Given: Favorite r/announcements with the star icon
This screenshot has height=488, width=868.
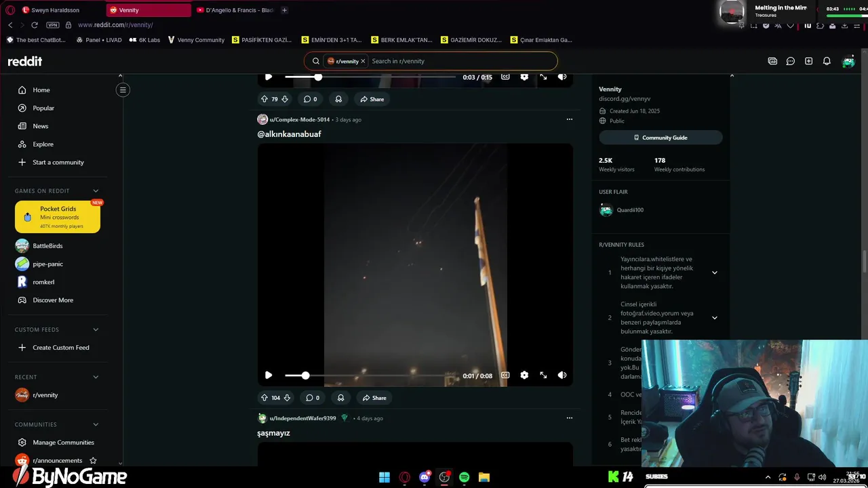Looking at the screenshot, I should pos(93,461).
